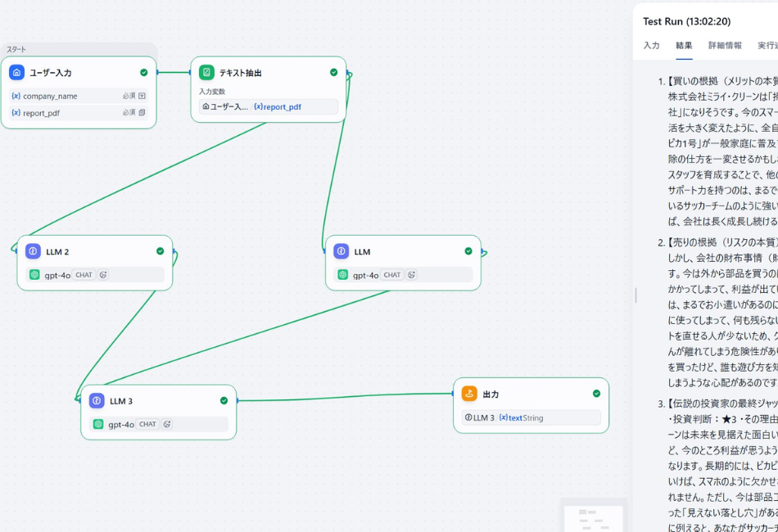Click the テキスト抽出 document extractor icon

(206, 73)
